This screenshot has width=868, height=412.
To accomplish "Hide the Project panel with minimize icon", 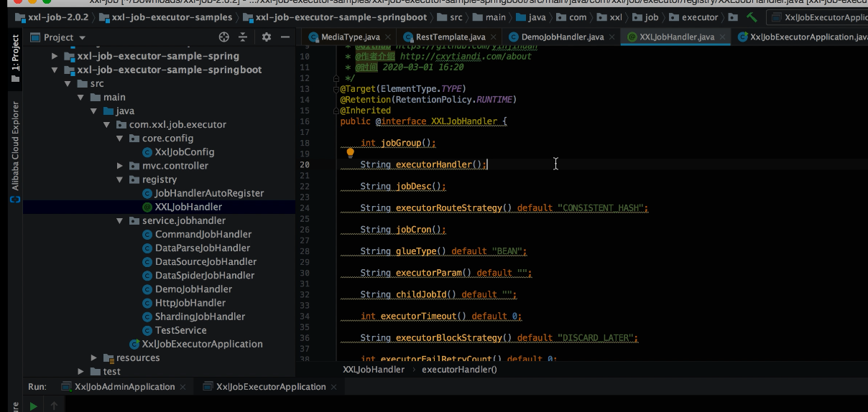I will 285,37.
